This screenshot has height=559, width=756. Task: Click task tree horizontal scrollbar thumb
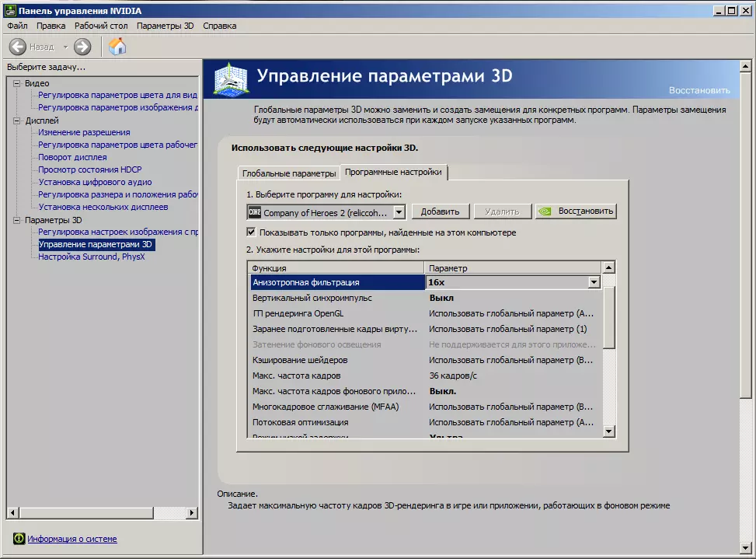[86, 512]
